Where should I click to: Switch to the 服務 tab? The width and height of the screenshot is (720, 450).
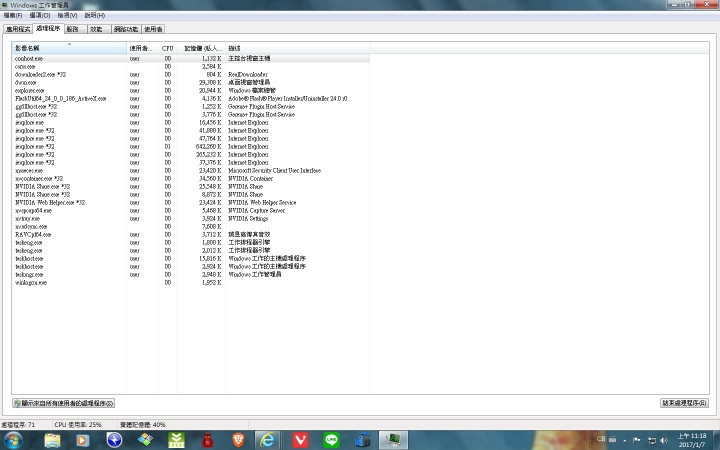[75, 29]
